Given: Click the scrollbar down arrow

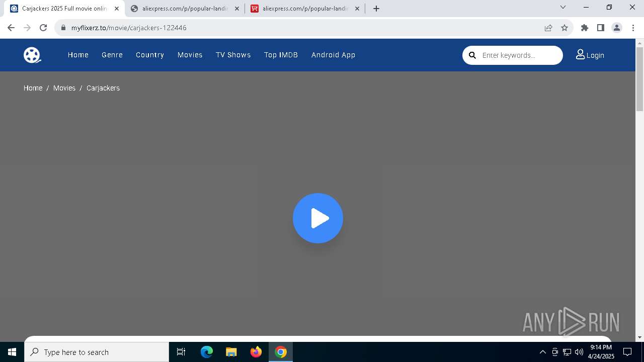Looking at the screenshot, I should (x=639, y=337).
